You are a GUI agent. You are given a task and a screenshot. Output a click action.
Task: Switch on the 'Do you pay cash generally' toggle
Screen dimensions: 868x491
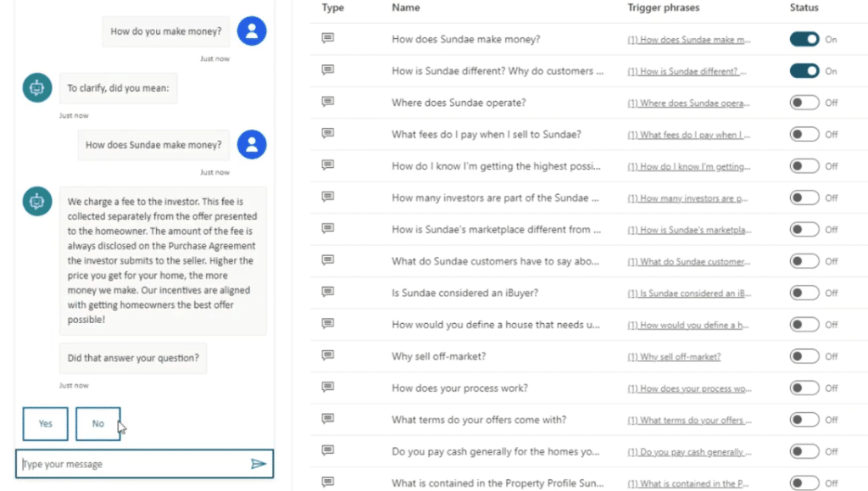(x=804, y=451)
